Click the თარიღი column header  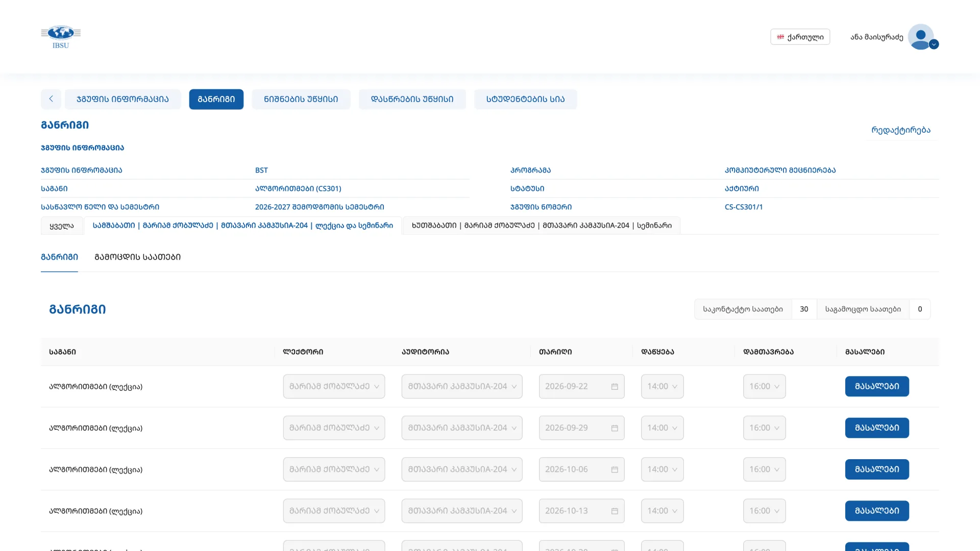click(555, 352)
